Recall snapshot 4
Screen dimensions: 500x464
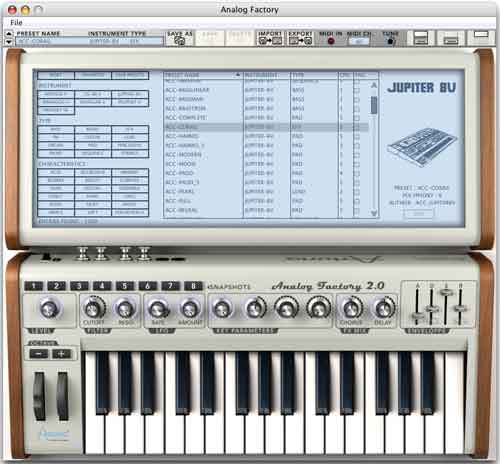point(102,286)
